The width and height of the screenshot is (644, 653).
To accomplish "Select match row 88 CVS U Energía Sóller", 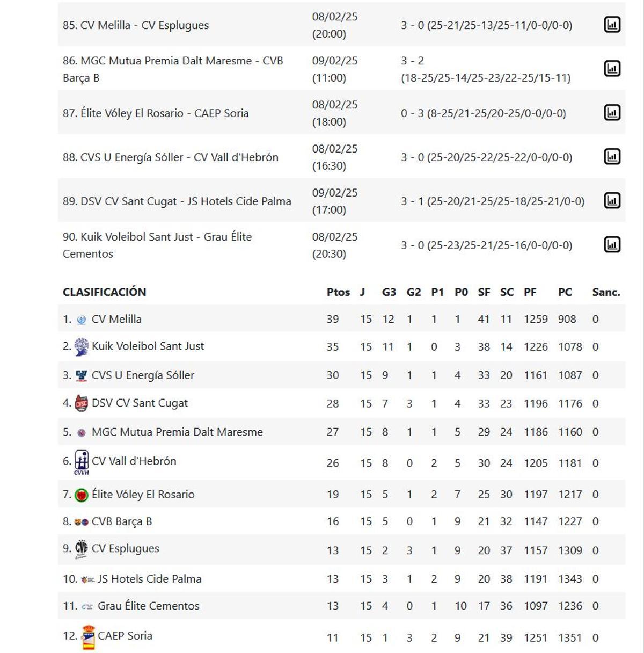I will (177, 157).
